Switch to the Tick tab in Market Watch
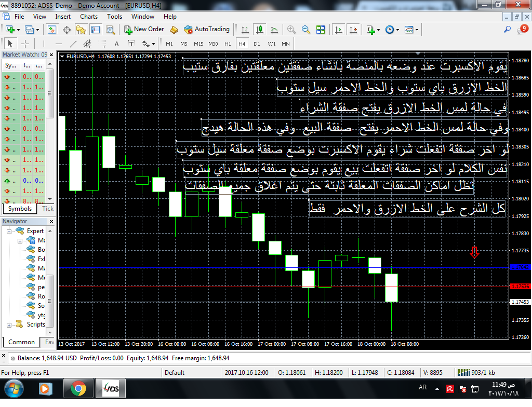532x407 pixels. point(47,209)
